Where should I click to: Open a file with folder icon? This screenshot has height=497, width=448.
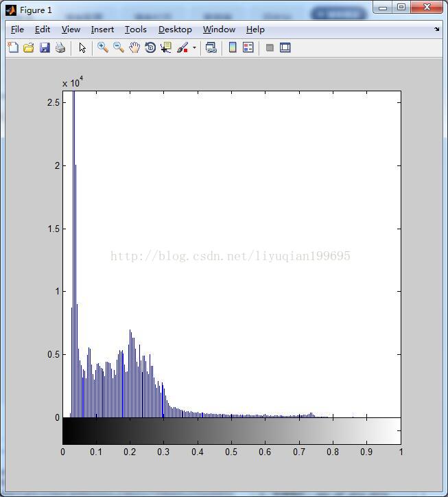tap(29, 47)
